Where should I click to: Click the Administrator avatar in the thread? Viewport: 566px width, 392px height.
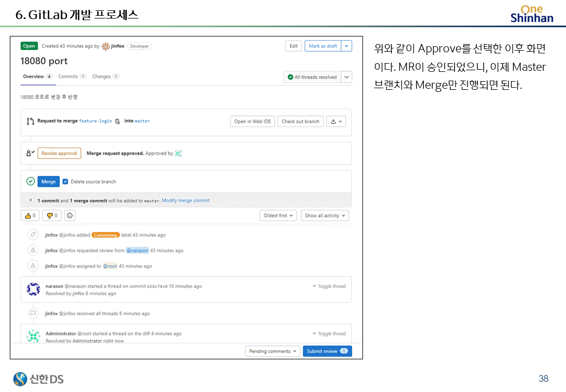click(34, 336)
